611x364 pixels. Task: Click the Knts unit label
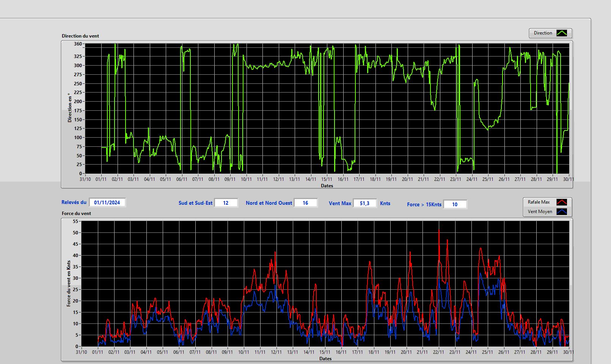pos(385,203)
